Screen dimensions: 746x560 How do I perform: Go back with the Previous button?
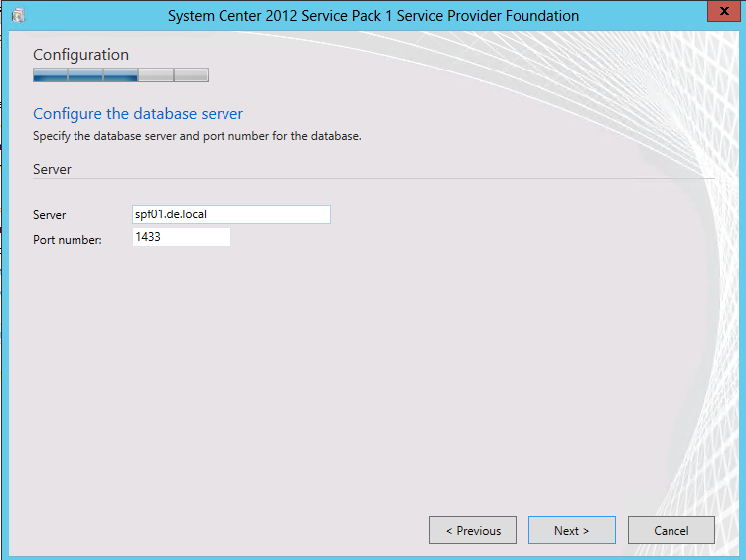[473, 530]
